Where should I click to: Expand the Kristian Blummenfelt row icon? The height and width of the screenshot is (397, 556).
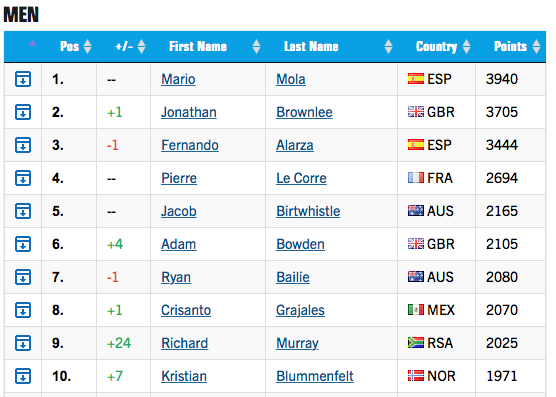[x=23, y=376]
